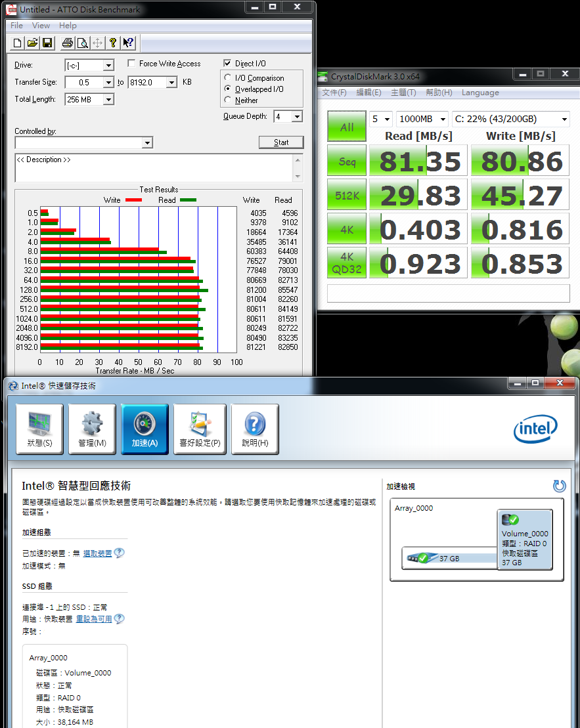Enable the Force Write Access checkbox
The height and width of the screenshot is (728, 580).
pyautogui.click(x=131, y=63)
